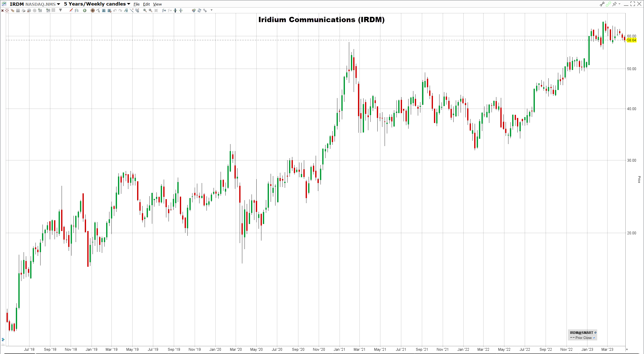Viewport: 644px width, 354px height.
Task: Click the blue bar-chart type icon
Action: [x=76, y=10]
